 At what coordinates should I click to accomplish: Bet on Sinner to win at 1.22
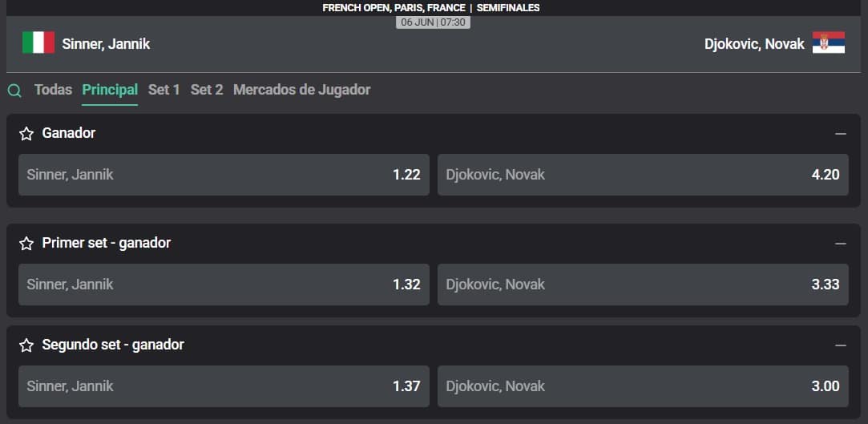pos(224,175)
